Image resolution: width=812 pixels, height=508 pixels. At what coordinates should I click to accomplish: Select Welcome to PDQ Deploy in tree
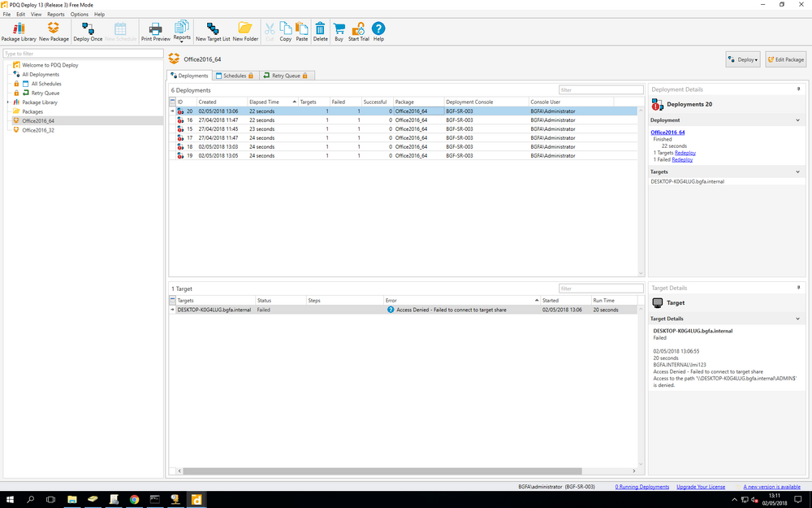coord(50,65)
